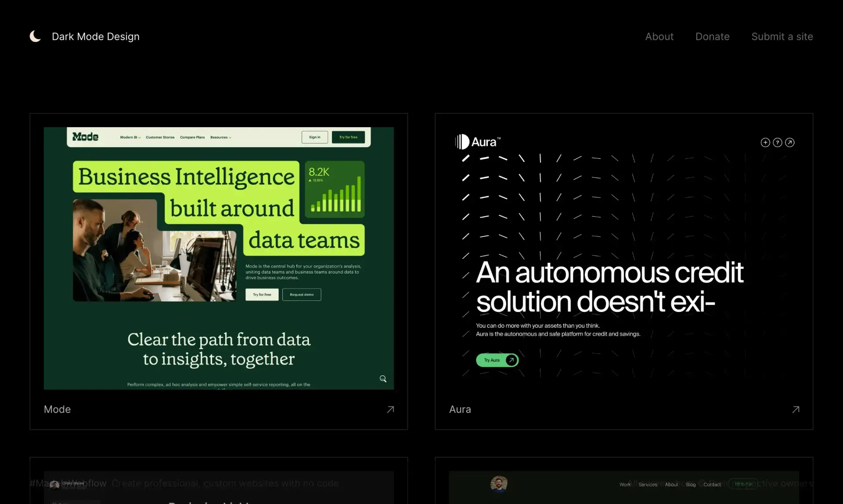Click the arrow icon next to the Mode label
This screenshot has height=504, width=843.
[x=390, y=409]
